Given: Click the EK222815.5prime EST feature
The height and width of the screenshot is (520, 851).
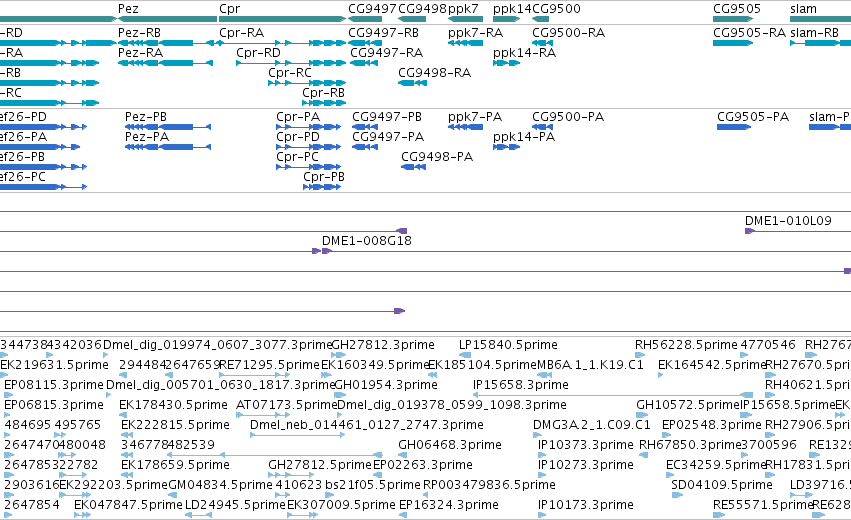Looking at the screenshot, I should pos(127,435).
